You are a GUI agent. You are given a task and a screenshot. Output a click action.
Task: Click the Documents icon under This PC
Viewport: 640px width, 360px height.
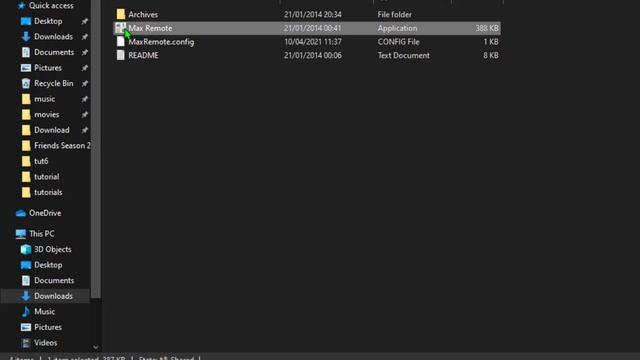[26, 280]
